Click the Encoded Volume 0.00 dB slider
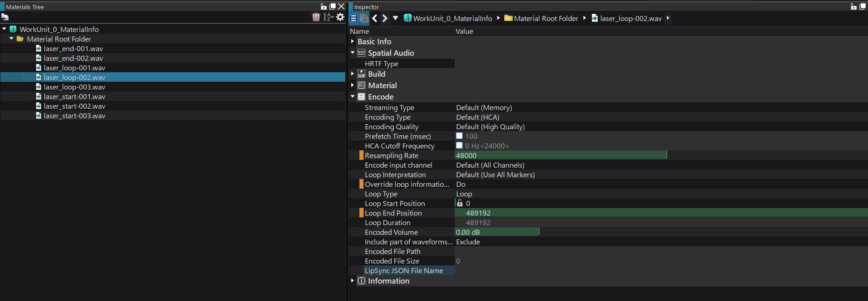This screenshot has width=868, height=301. pyautogui.click(x=497, y=232)
